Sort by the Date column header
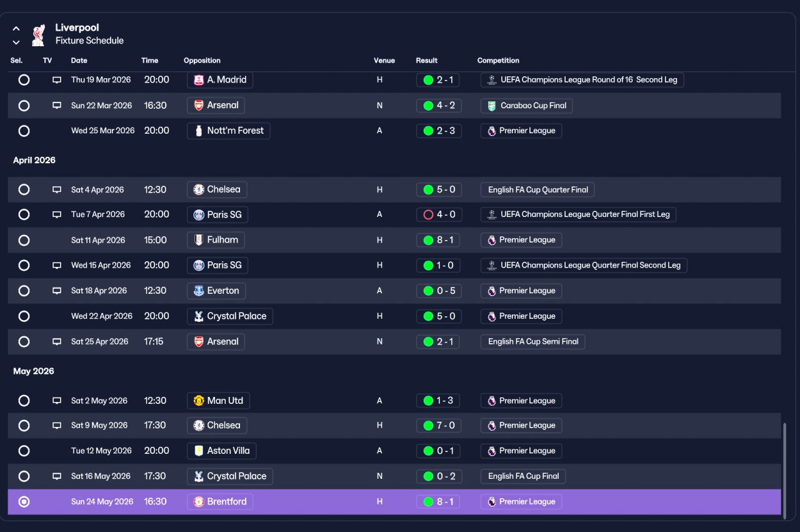 click(x=79, y=61)
